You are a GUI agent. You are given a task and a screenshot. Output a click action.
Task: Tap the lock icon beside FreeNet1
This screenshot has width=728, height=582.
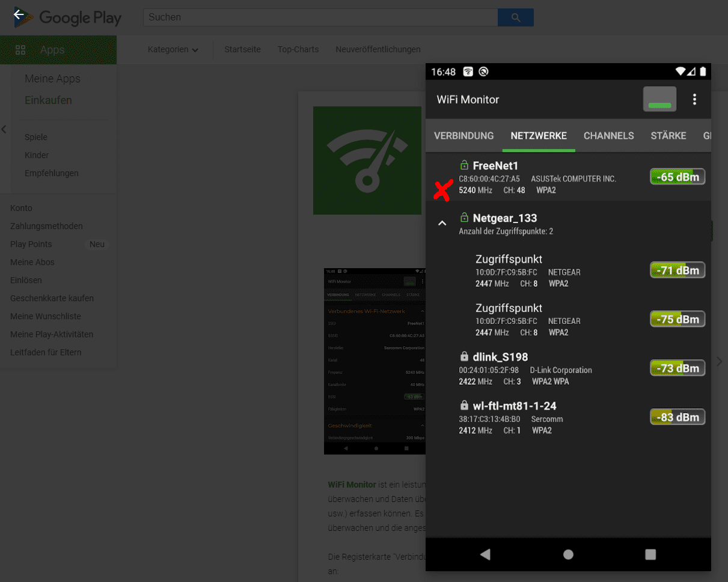pos(463,165)
